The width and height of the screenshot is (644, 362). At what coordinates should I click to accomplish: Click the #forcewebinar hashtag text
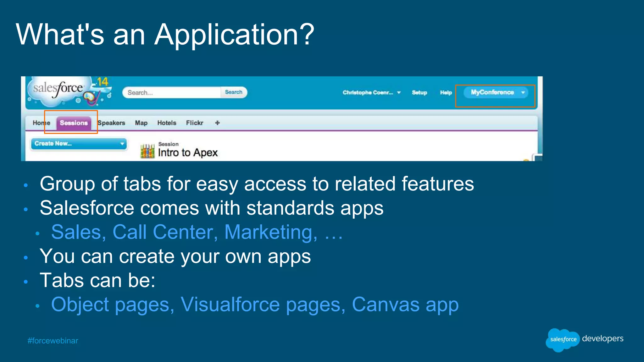click(53, 341)
